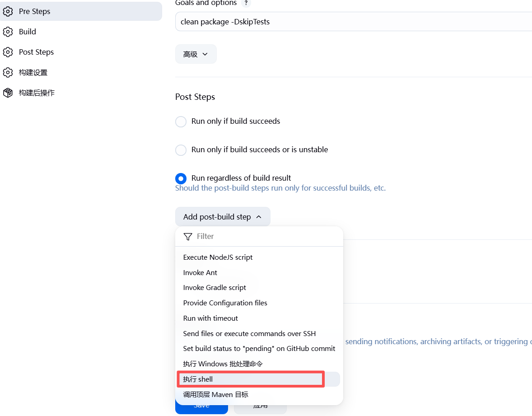Open Pre Steps section in sidebar
The width and height of the screenshot is (532, 416).
click(80, 11)
